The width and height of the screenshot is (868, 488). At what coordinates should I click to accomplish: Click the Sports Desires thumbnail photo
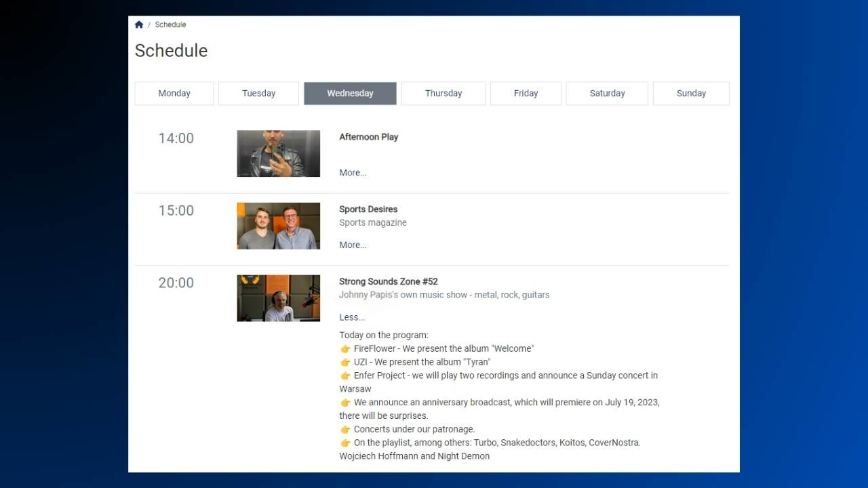point(278,226)
